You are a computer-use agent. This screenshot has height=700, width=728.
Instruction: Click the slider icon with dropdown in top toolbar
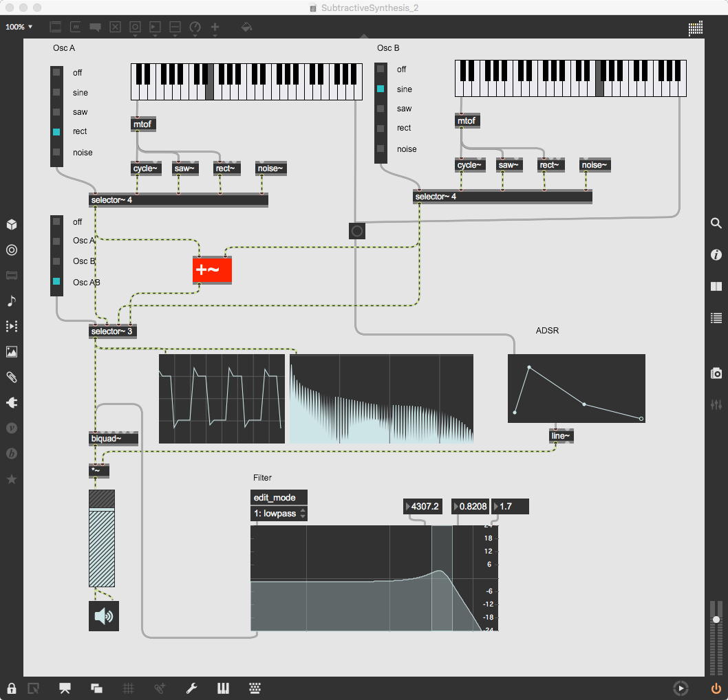point(175,28)
